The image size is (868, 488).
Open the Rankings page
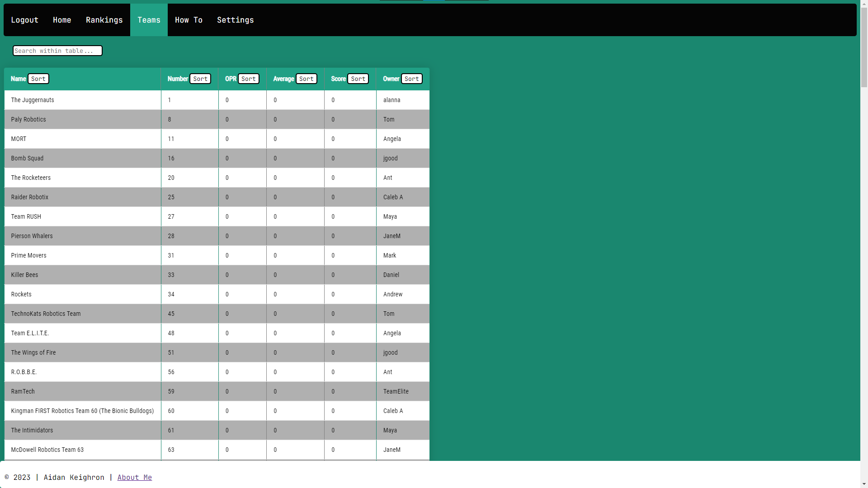click(104, 20)
